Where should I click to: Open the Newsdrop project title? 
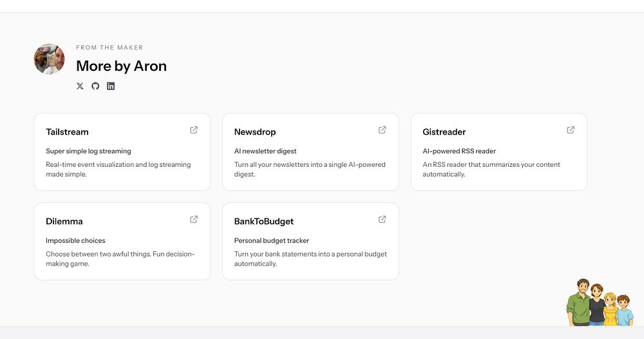[255, 132]
